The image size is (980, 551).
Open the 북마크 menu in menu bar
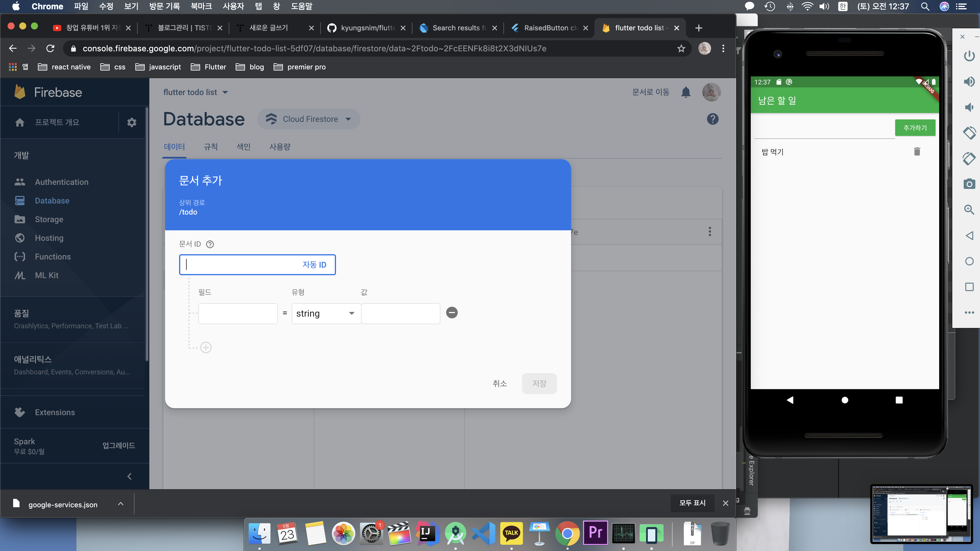[201, 6]
